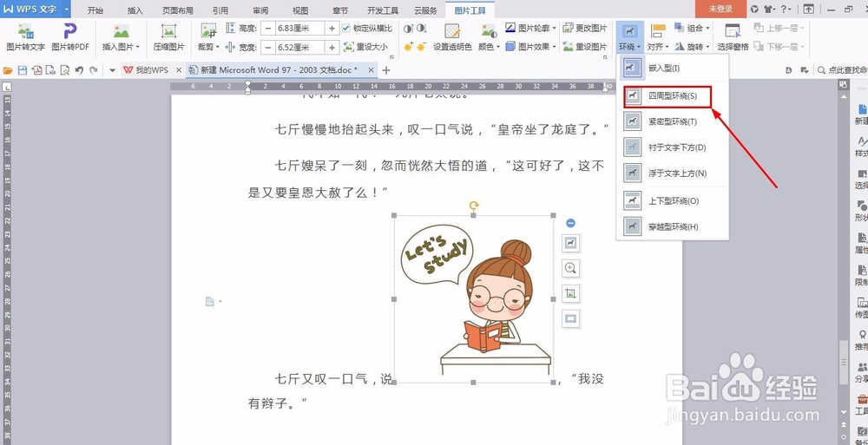This screenshot has height=445, width=868.
Task: Select 紧密型环绕(T) wrap option
Action: [673, 121]
